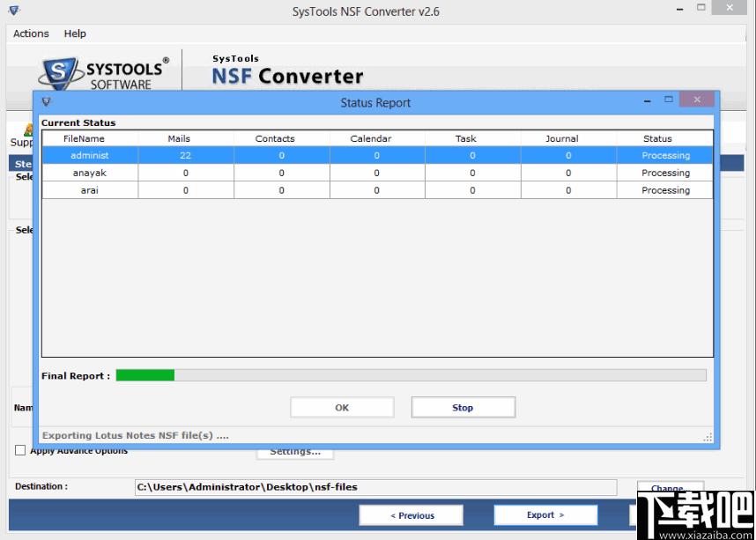Toggle the Apply Advance Options checkbox
This screenshot has width=756, height=540.
[x=20, y=450]
